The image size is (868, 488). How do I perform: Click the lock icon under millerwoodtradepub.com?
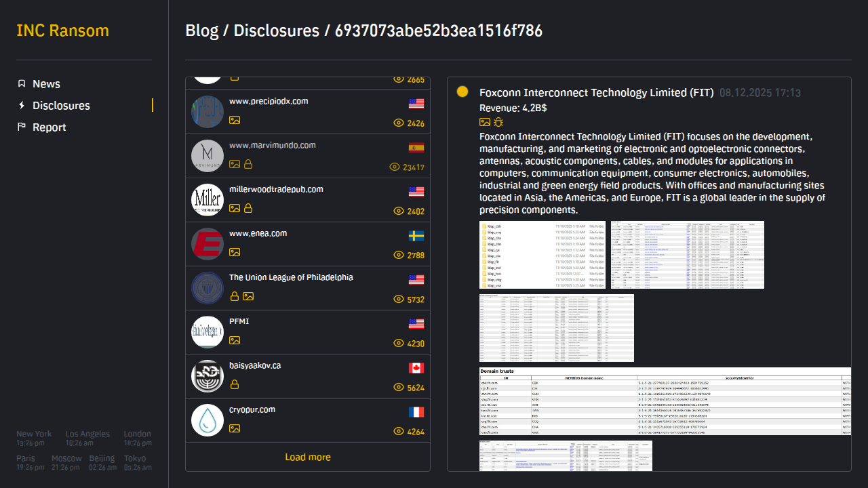point(248,208)
